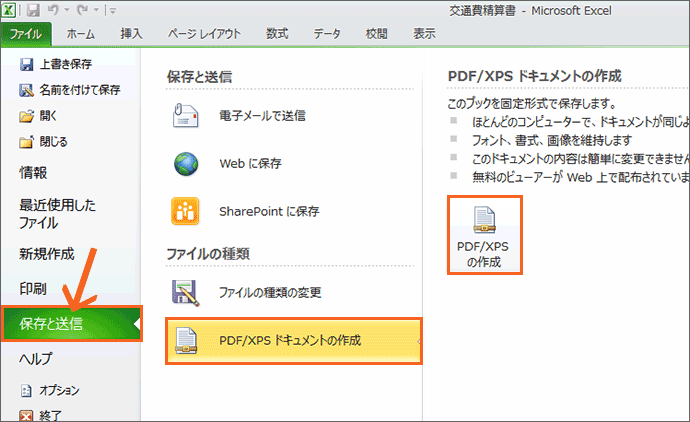690x422 pixels.
Task: Click the PDF/XPS の作成 button
Action: pyautogui.click(x=484, y=235)
